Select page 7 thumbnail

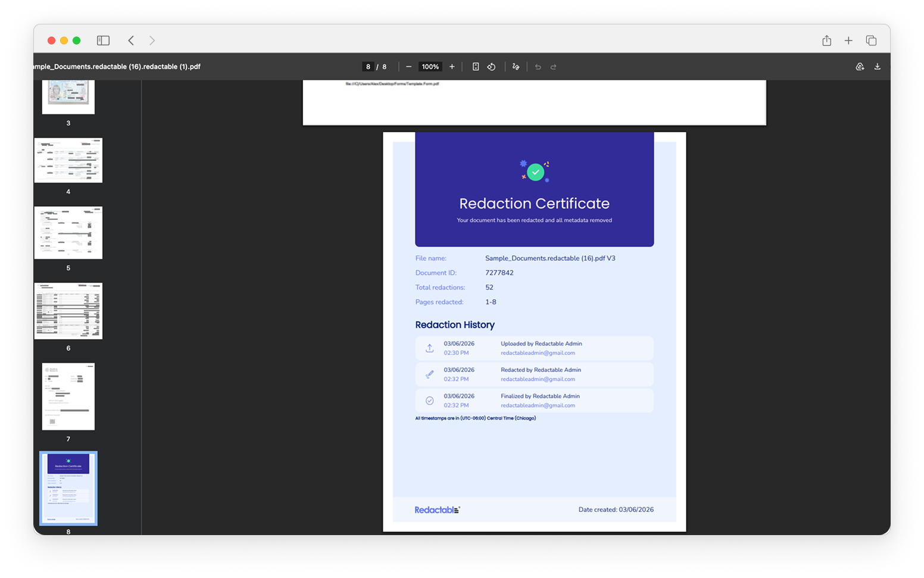(x=68, y=396)
